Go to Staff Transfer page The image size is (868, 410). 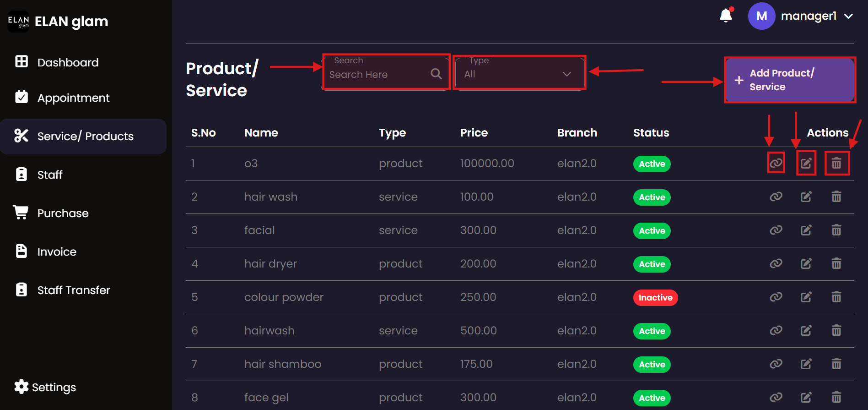coord(73,290)
